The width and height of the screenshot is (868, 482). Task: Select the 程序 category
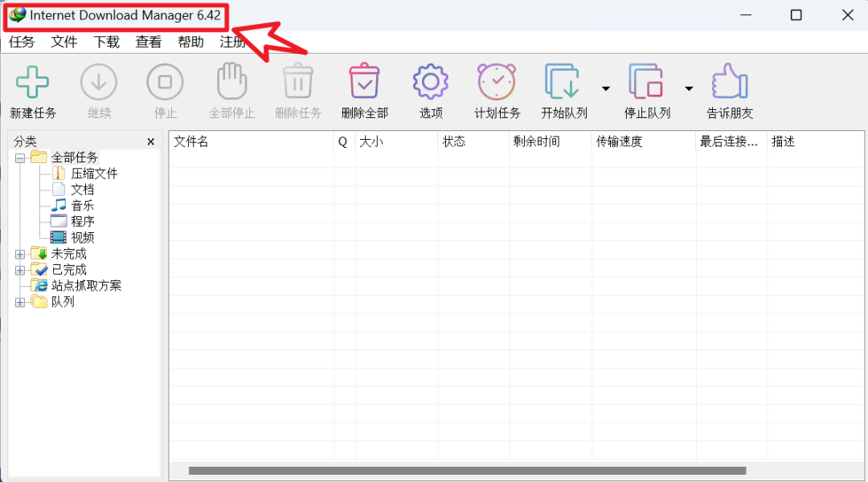point(83,222)
